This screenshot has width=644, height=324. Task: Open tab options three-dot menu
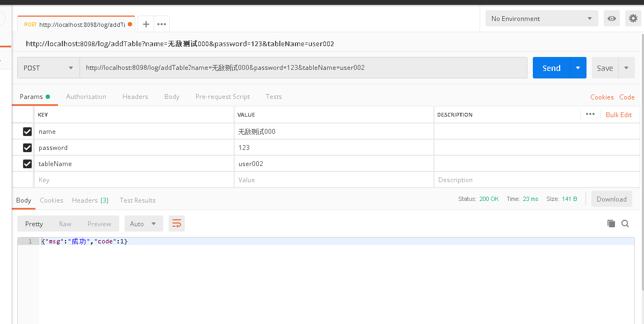(162, 24)
